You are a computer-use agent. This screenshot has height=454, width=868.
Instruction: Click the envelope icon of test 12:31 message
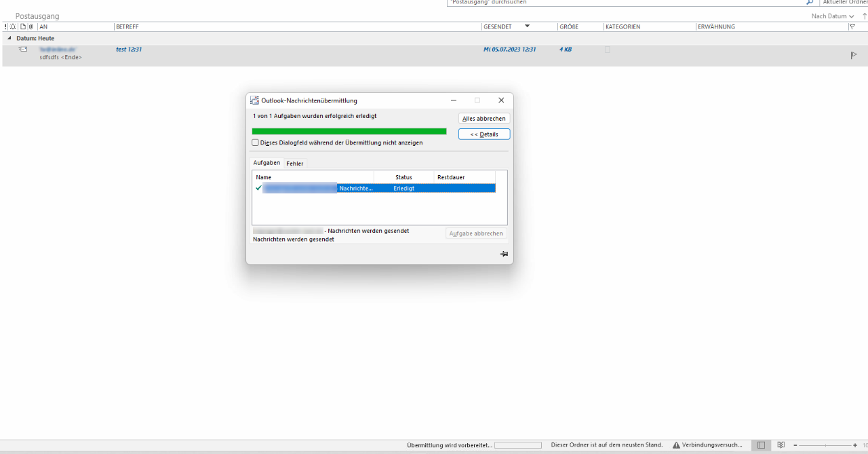point(23,50)
